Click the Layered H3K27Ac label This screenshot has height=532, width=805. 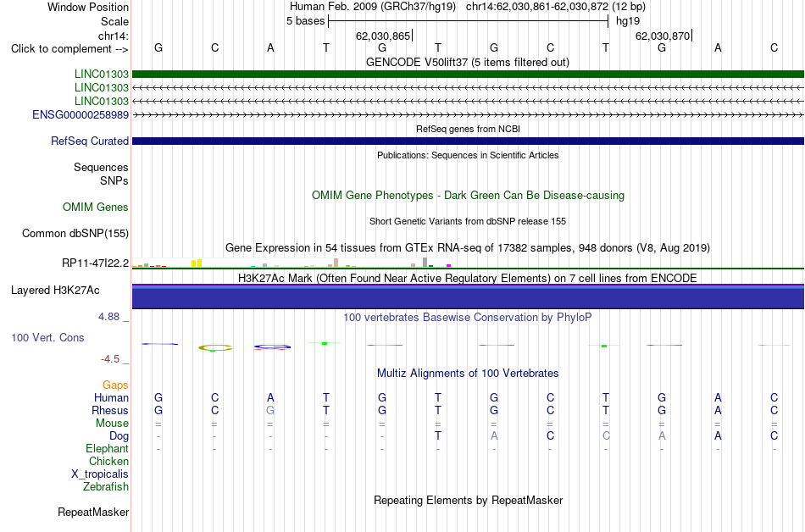(x=55, y=291)
